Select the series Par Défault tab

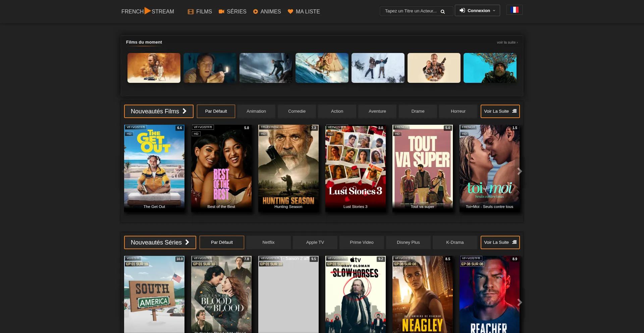(222, 242)
